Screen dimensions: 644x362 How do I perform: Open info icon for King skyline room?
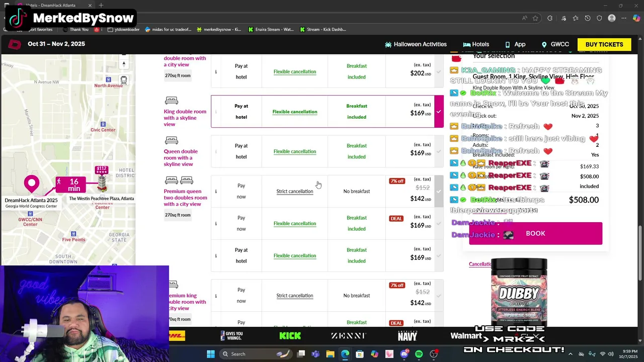pos(216,112)
